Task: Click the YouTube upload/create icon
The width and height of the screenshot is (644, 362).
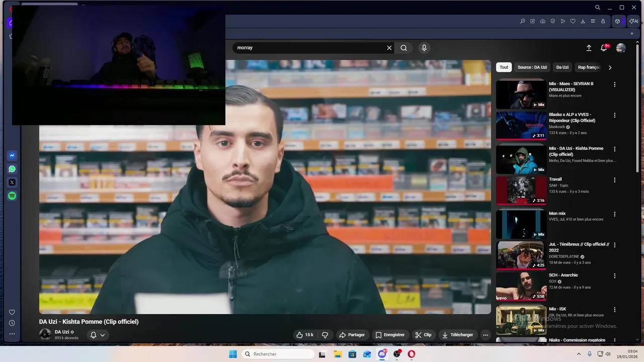Action: [x=589, y=48]
